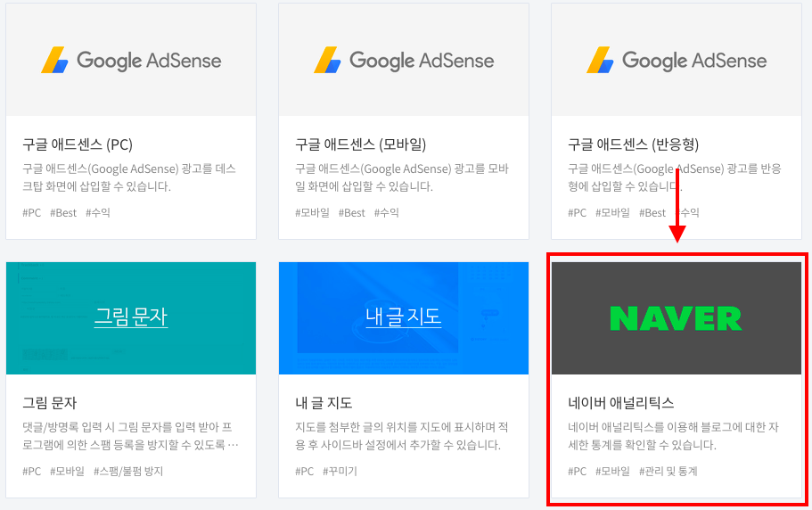812x510 pixels.
Task: Open the 구글 애드센스 (PC) plugin title
Action: pos(78,144)
